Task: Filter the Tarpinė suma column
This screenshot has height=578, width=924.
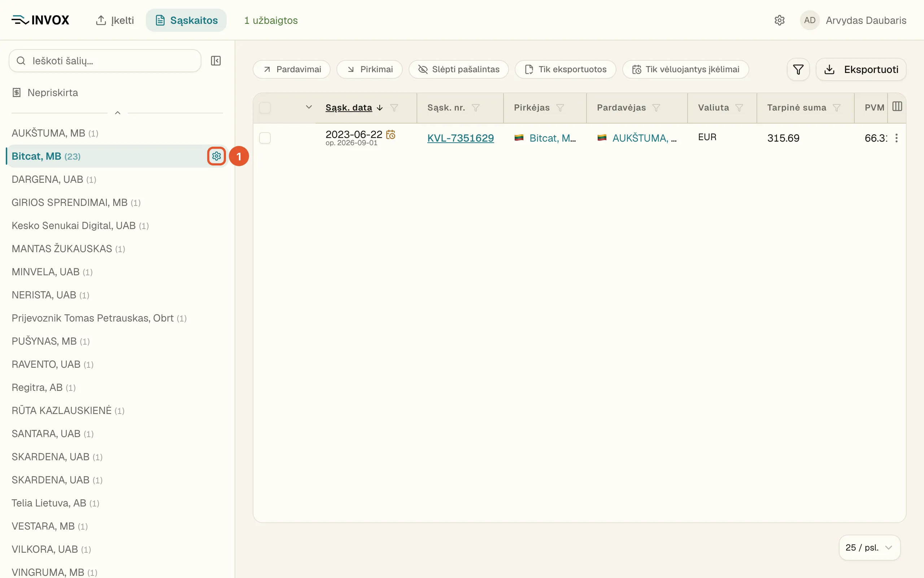Action: tap(837, 108)
